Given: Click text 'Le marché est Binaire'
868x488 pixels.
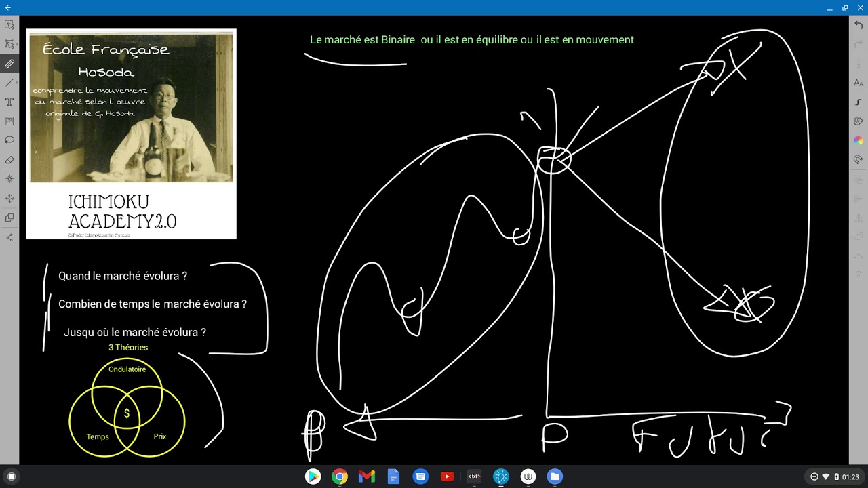Looking at the screenshot, I should 362,40.
